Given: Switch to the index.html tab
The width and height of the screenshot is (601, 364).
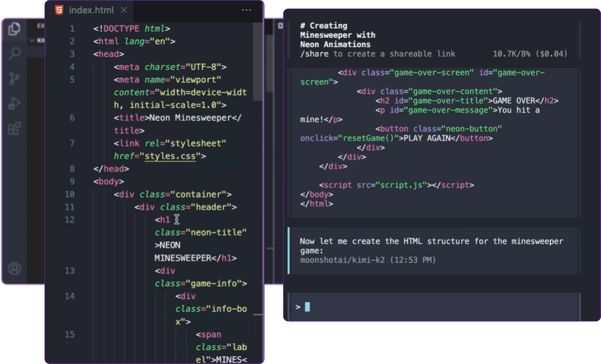Looking at the screenshot, I should click(91, 10).
